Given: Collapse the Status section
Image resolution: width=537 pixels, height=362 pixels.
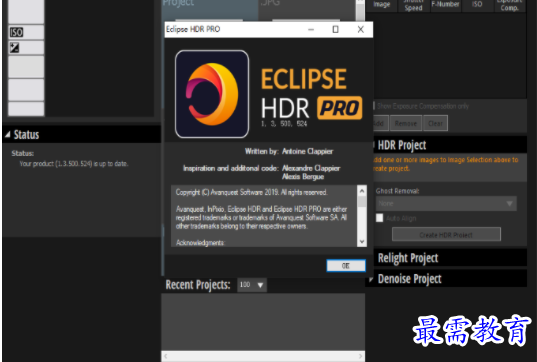Looking at the screenshot, I should click(x=8, y=135).
